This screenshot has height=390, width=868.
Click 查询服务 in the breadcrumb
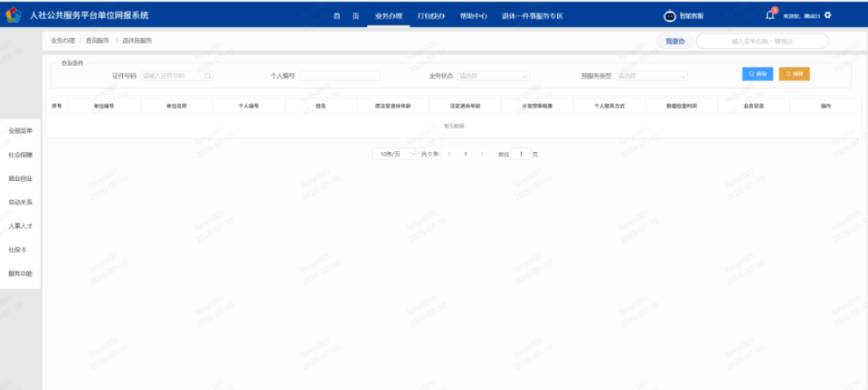98,41
